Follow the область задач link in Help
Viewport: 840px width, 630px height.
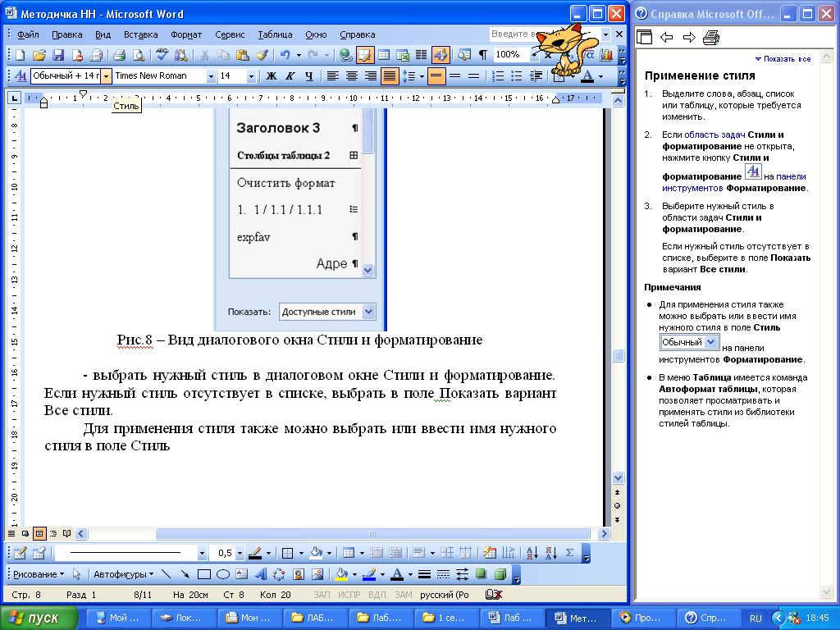(714, 135)
